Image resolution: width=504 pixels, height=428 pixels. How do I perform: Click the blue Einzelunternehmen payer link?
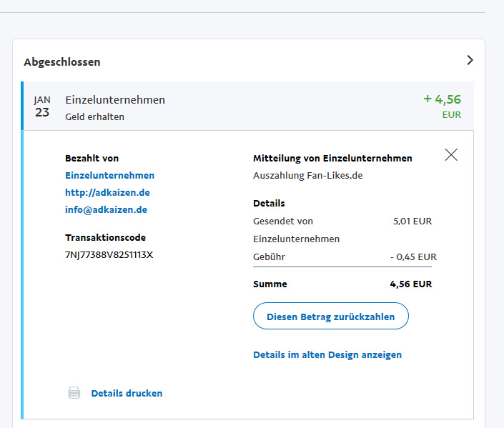click(109, 175)
